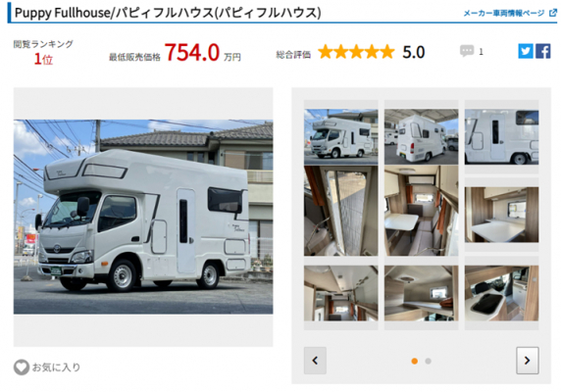561x392 pixels.
Task: Click the large main camper photo
Action: click(x=143, y=217)
